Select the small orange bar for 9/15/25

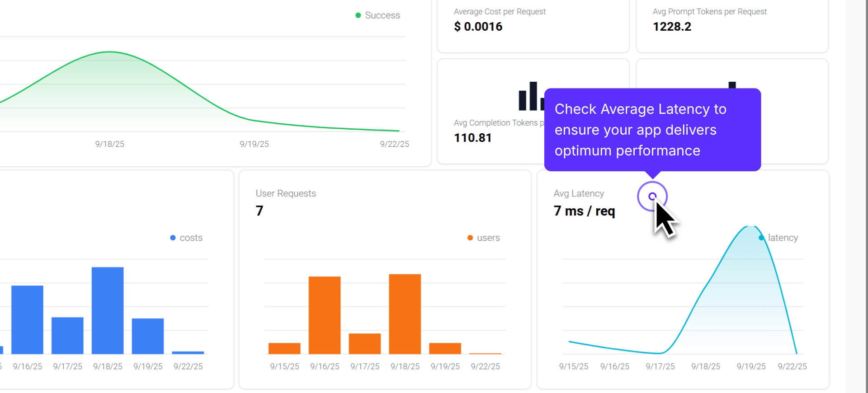coord(284,348)
